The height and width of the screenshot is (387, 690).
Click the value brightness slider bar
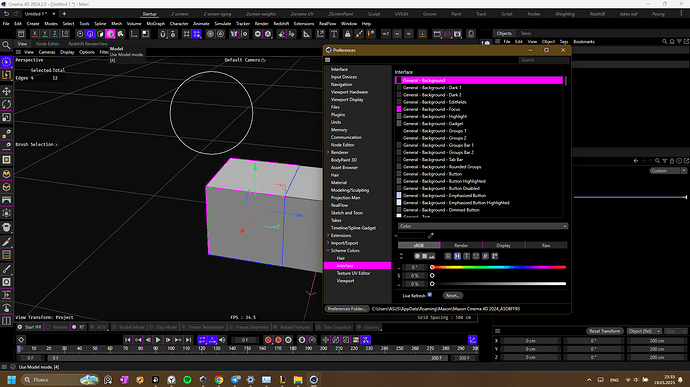coord(499,284)
